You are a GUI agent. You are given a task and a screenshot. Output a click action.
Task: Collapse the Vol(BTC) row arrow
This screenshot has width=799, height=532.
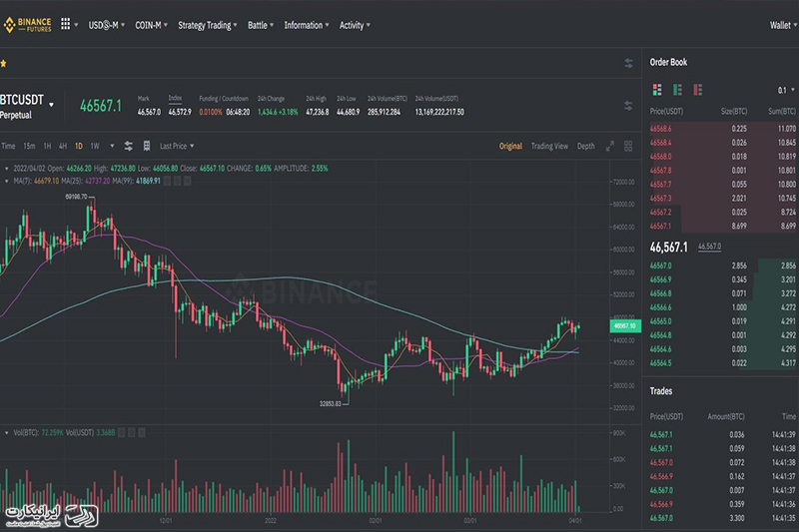click(x=7, y=433)
